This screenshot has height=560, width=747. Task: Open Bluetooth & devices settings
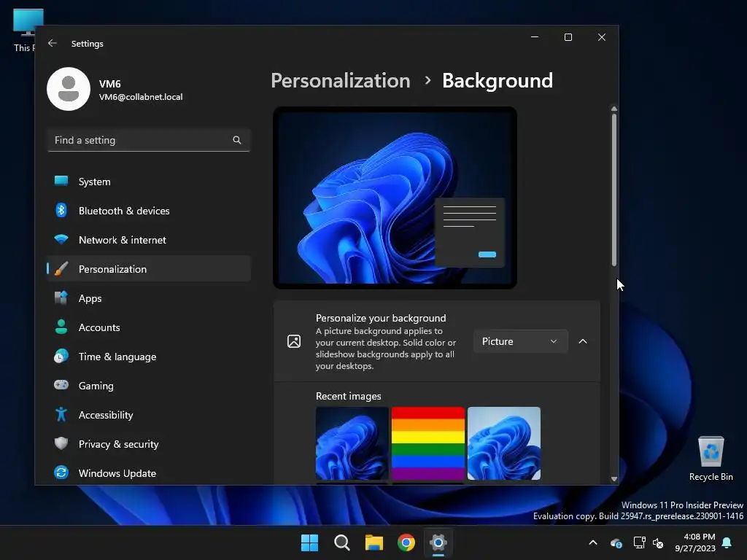[149, 211]
